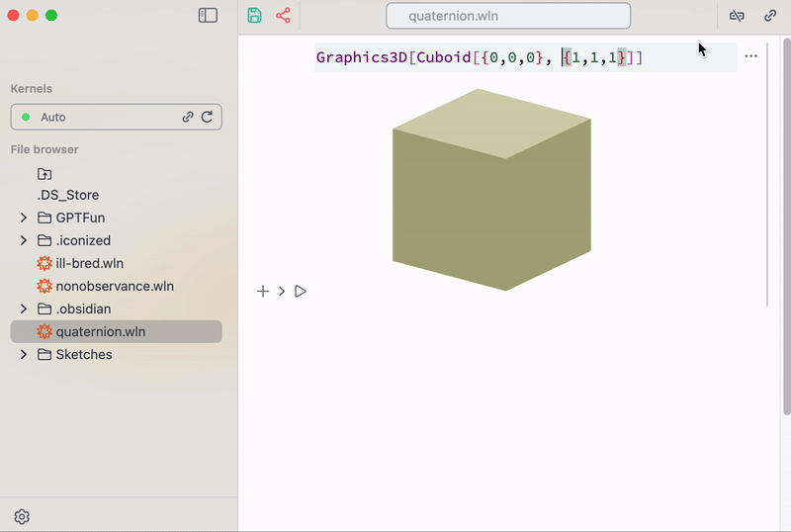Restart the Auto kernel using the refresh icon
Image resolution: width=791 pixels, height=532 pixels.
click(207, 117)
